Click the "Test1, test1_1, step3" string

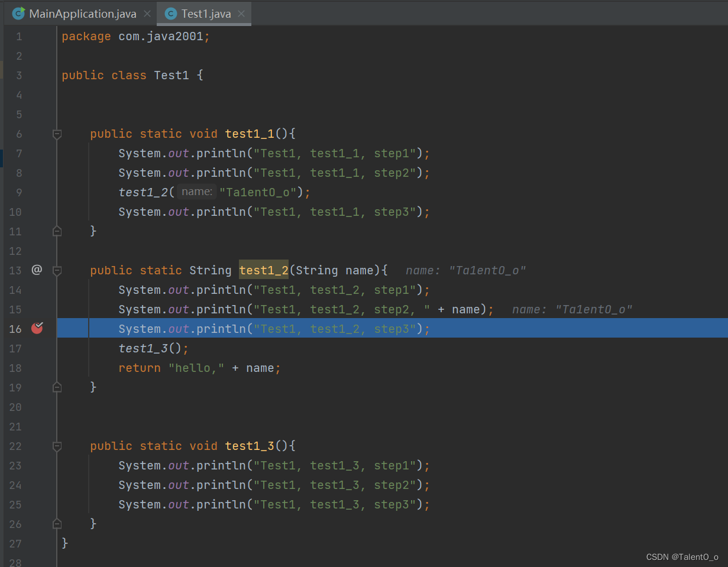[x=335, y=212]
